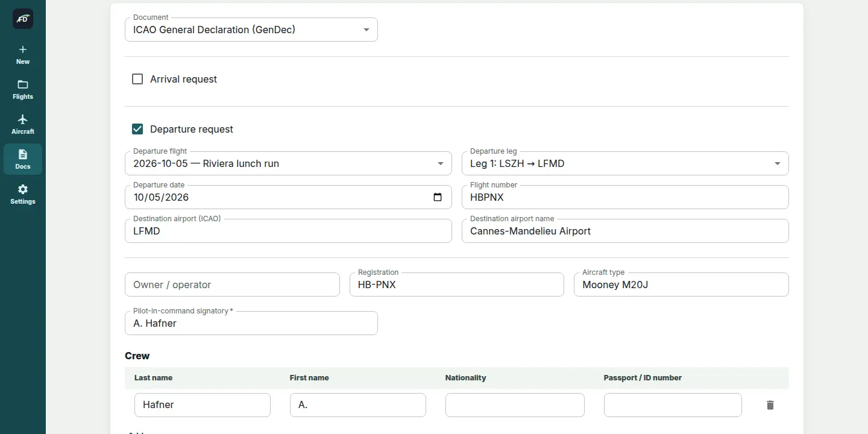Screen dimensions: 868x434
Task: Click the Flight number field
Action: tap(625, 197)
